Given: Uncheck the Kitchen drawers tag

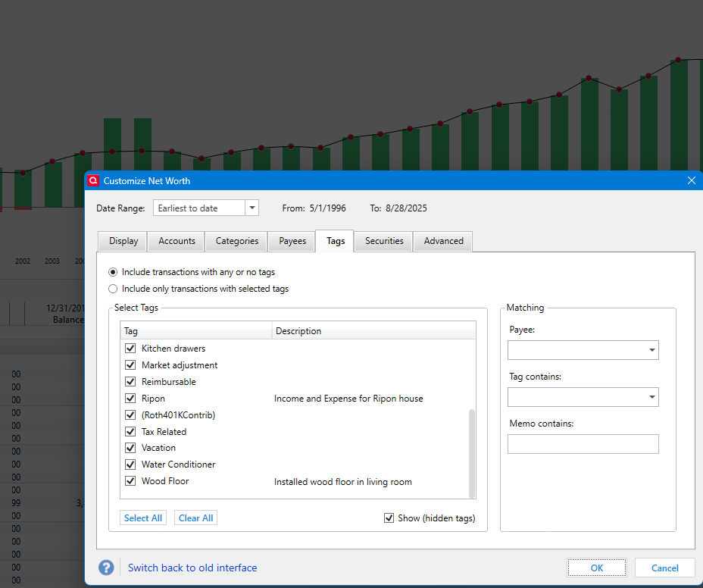Looking at the screenshot, I should (130, 348).
